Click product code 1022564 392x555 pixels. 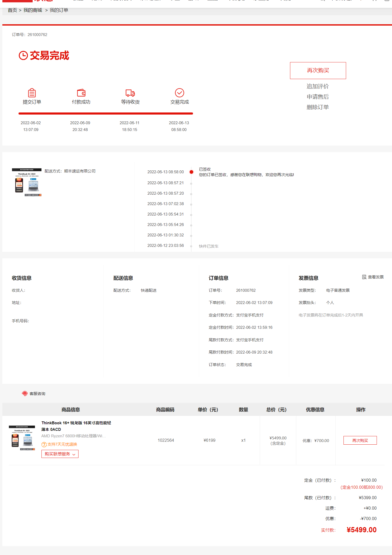166,440
